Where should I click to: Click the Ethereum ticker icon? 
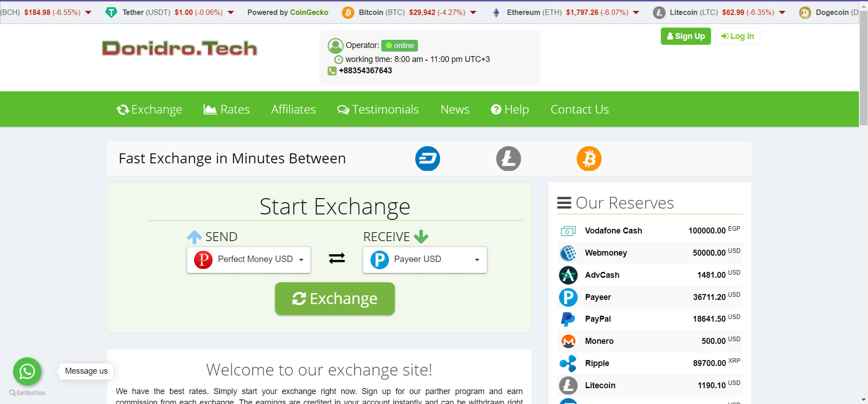[x=496, y=13]
